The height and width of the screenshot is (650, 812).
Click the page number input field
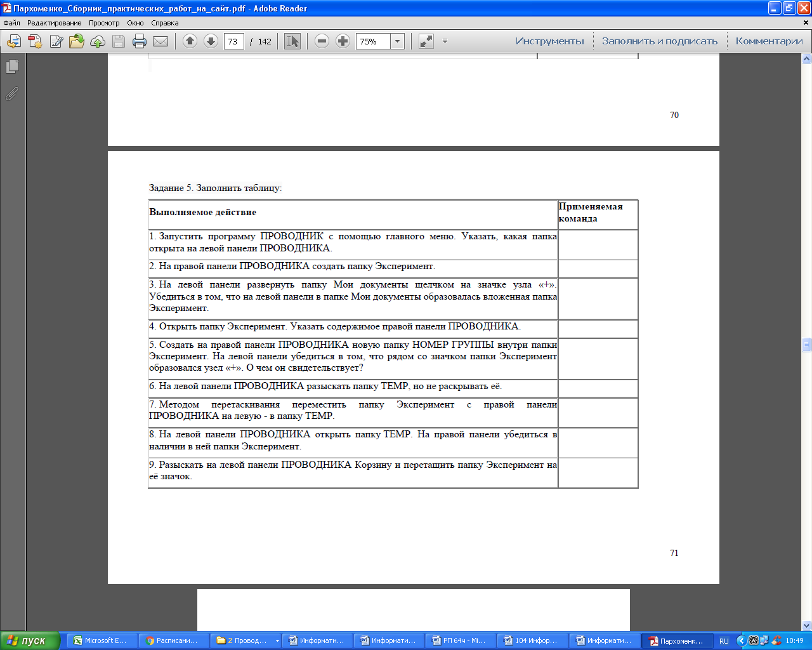pyautogui.click(x=234, y=41)
